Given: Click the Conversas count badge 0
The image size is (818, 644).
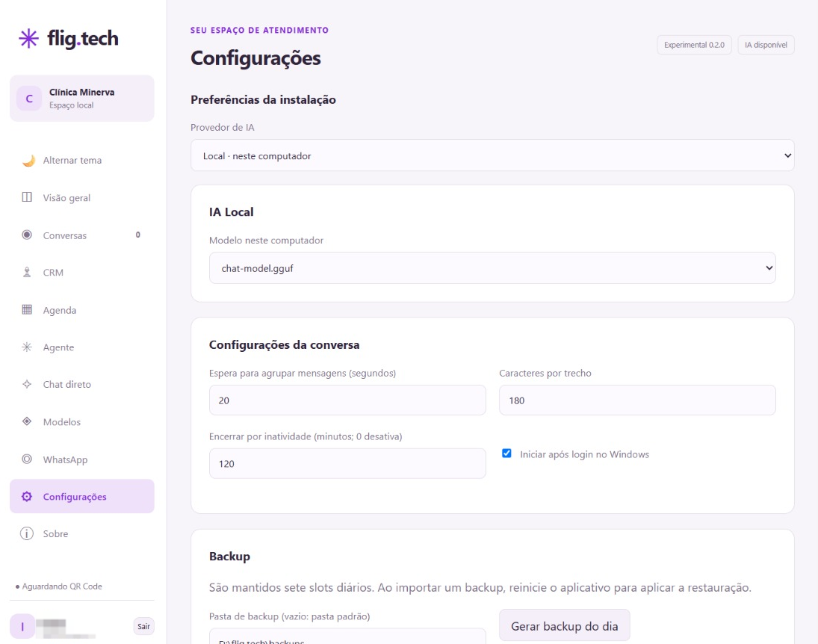Looking at the screenshot, I should click(x=137, y=235).
